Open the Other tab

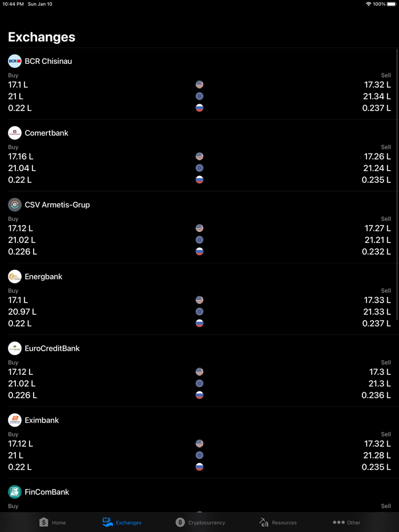346,522
